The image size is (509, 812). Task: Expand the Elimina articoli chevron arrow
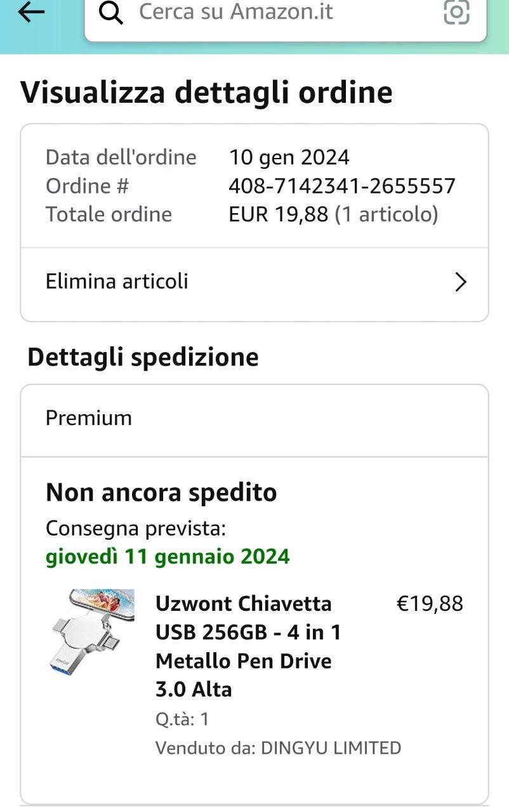(461, 282)
